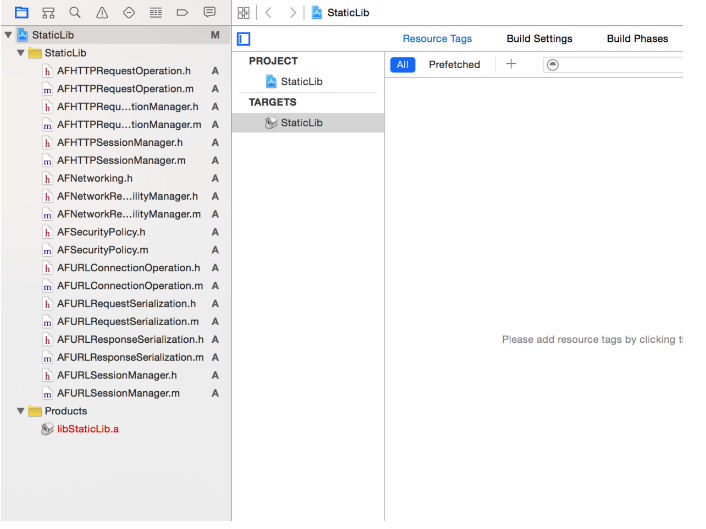Collapse the StaticLib group folder triangle
706x529 pixels.
21,53
